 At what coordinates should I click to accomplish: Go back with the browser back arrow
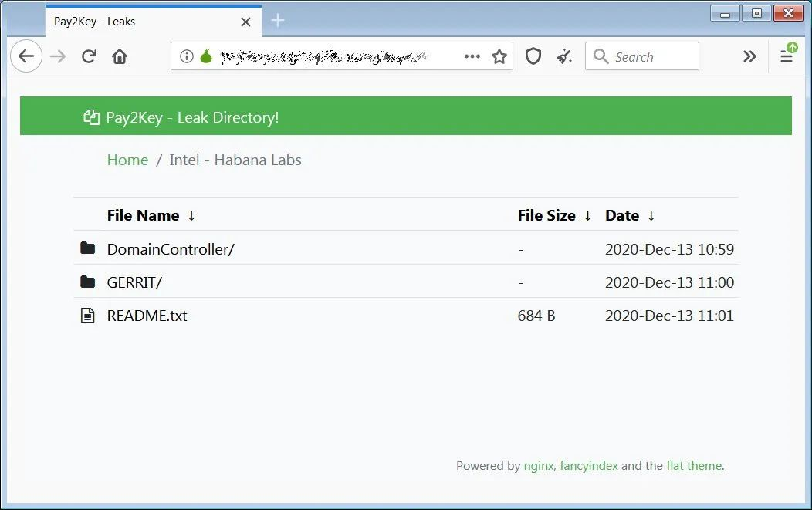[26, 56]
